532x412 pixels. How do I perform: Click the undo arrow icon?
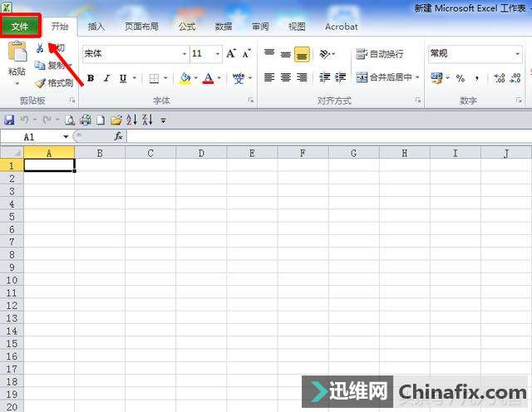24,120
